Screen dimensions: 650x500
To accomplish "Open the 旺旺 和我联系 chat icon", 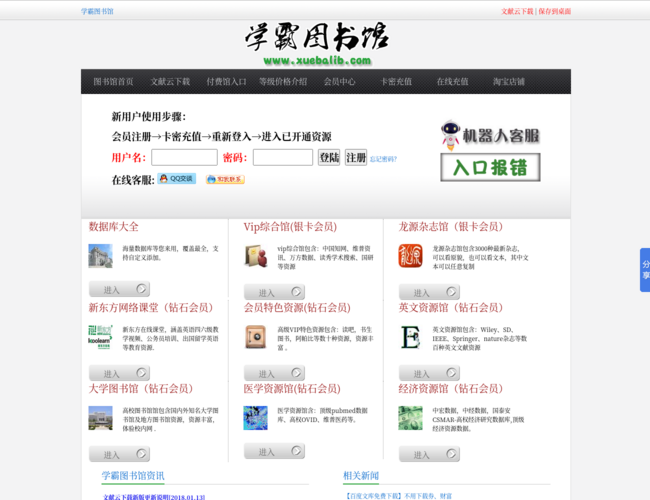I will [x=225, y=179].
